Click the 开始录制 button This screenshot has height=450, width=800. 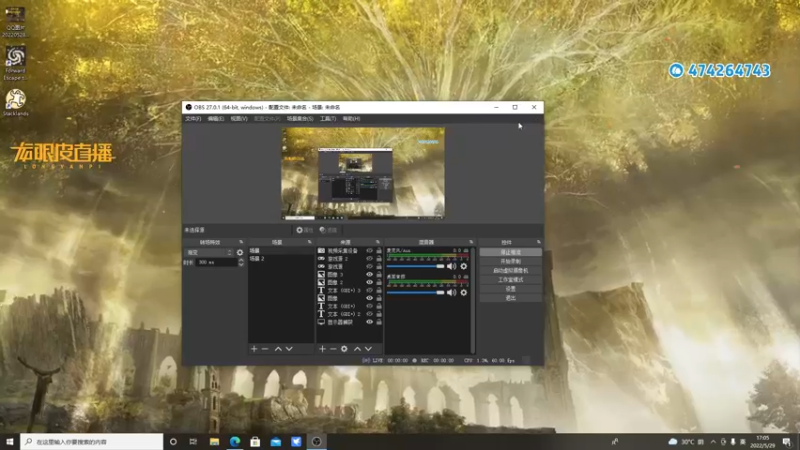[x=510, y=261]
